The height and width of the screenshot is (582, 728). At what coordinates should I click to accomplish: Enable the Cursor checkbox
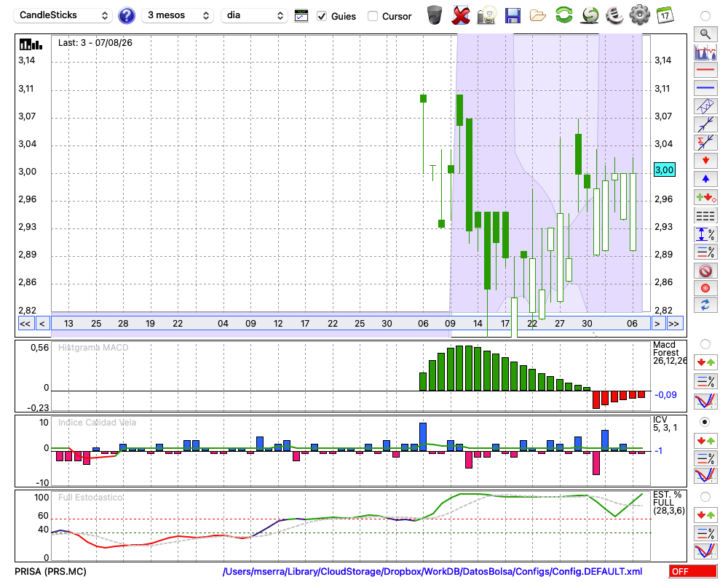[372, 16]
